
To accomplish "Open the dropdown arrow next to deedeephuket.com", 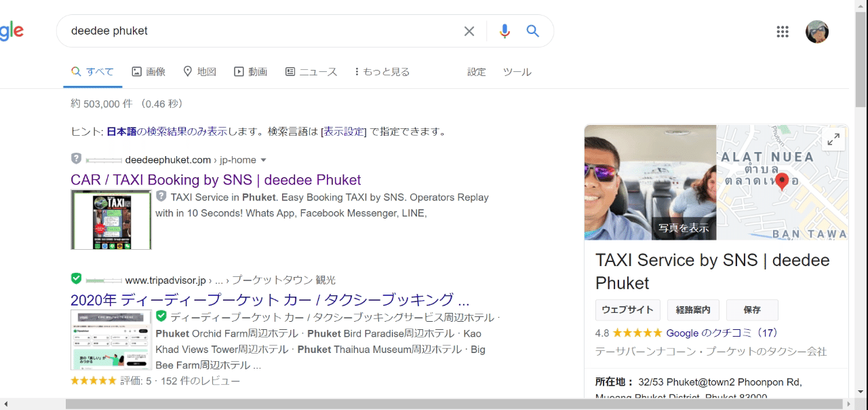I will 264,160.
